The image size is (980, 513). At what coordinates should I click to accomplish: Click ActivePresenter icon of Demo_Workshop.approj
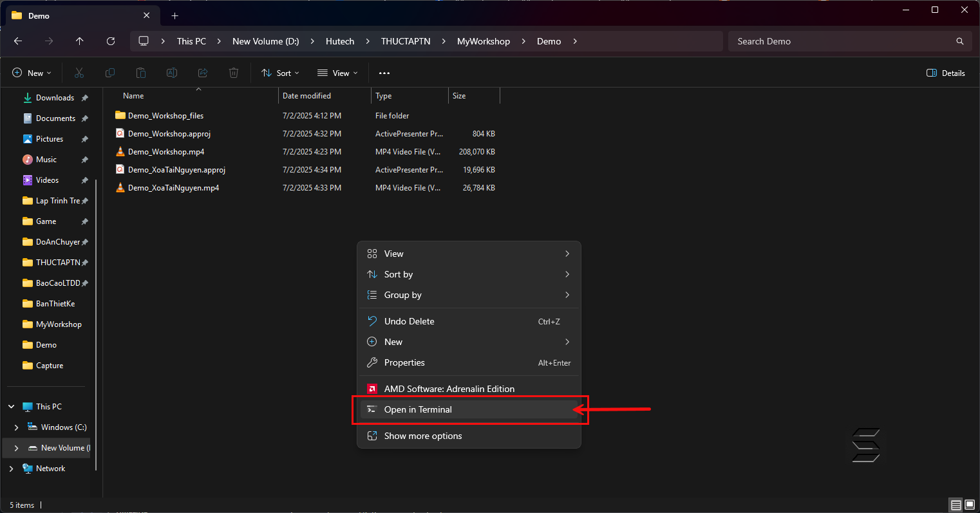pos(120,134)
